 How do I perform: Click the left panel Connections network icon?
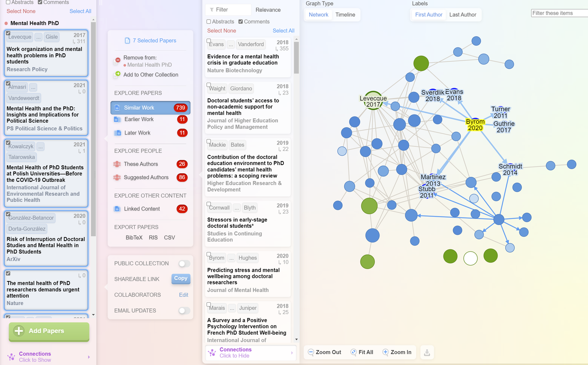(x=11, y=357)
